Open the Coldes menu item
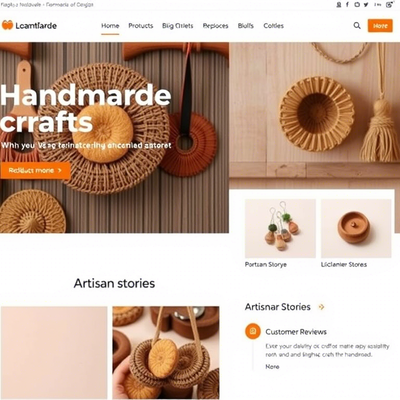 273,26
